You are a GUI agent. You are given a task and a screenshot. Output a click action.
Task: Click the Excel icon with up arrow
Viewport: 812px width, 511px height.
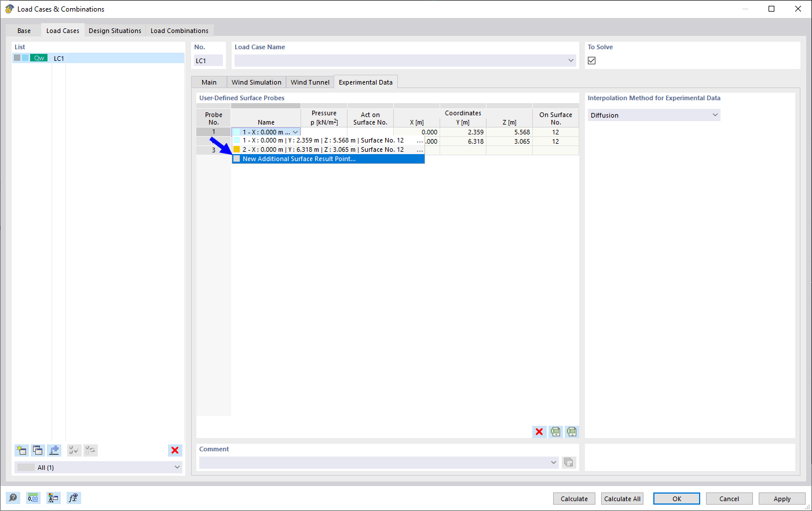pyautogui.click(x=572, y=432)
